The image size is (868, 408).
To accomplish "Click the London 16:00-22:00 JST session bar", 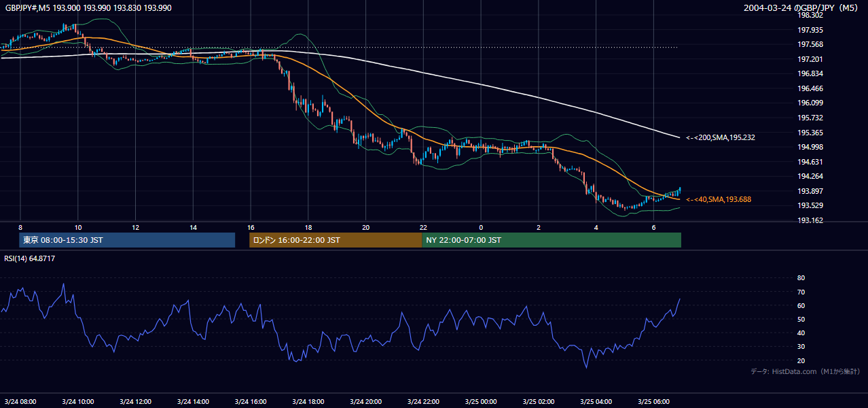I will pos(336,240).
